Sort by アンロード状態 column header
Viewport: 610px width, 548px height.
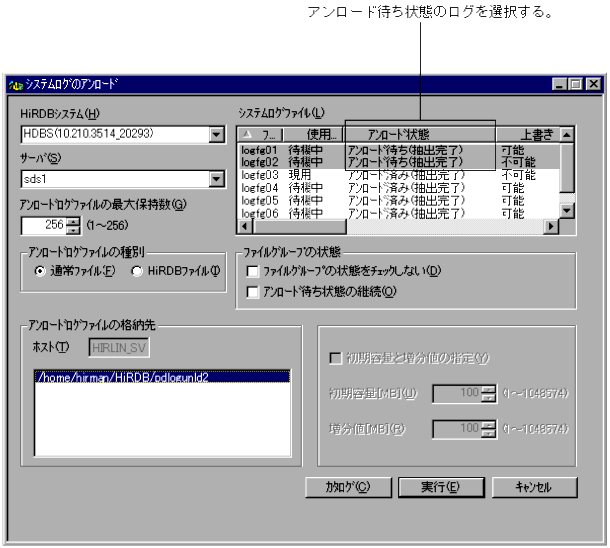[420, 135]
